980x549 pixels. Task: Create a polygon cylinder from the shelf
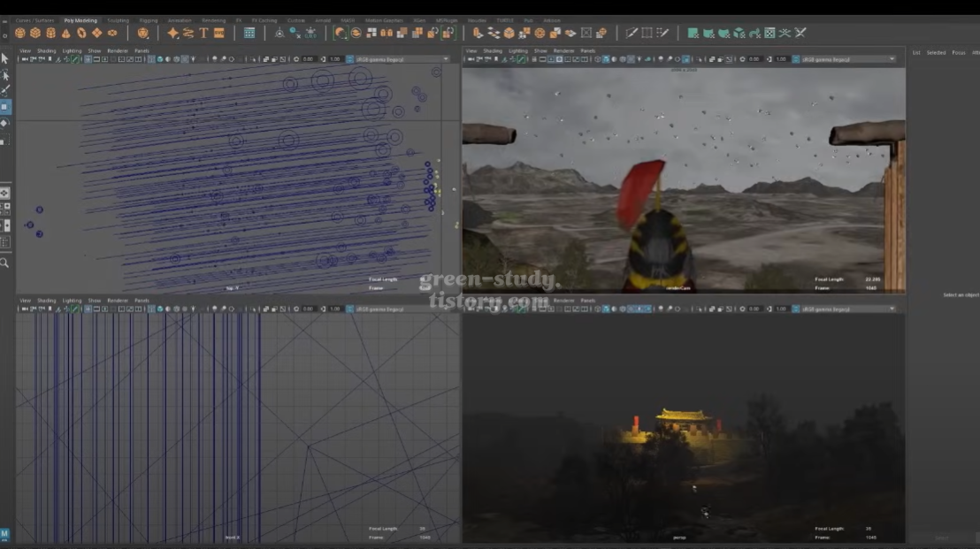(50, 33)
